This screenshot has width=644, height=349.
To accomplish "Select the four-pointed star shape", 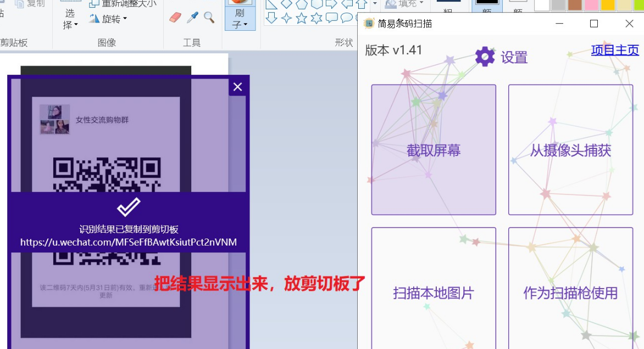I will pyautogui.click(x=286, y=17).
